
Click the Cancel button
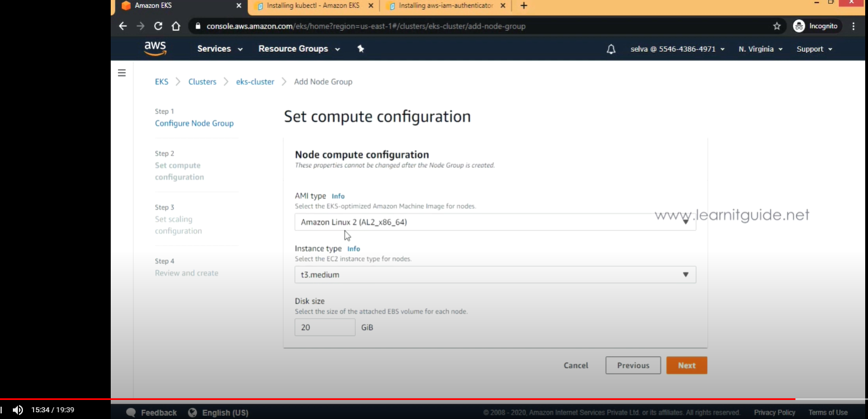(x=576, y=365)
